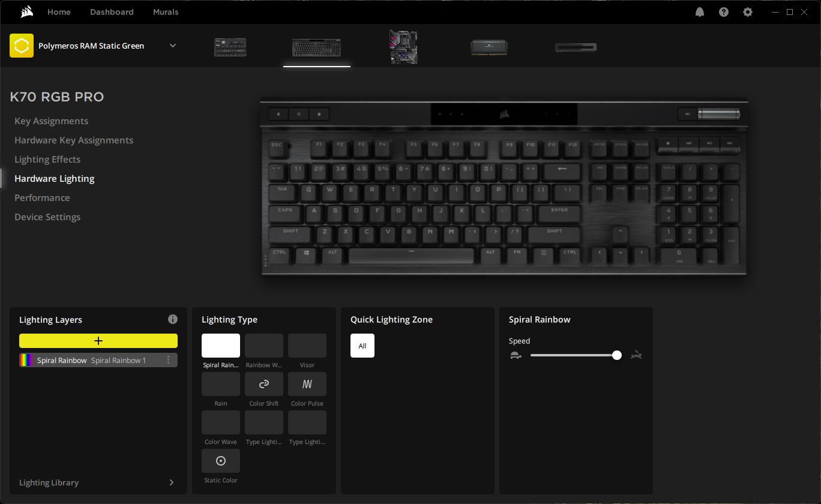
Task: Click the TAB key on the keyboard
Action: (x=282, y=191)
